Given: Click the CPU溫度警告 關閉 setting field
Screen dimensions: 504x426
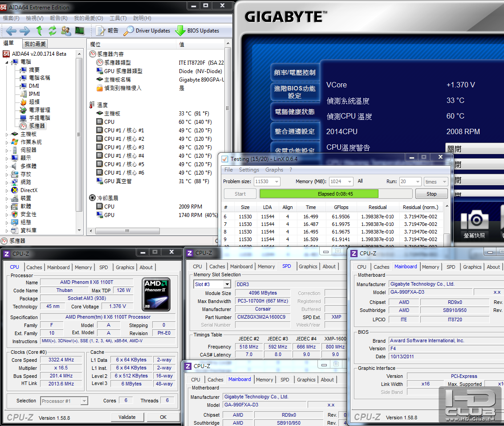Looking at the screenshot, I should coord(475,149).
